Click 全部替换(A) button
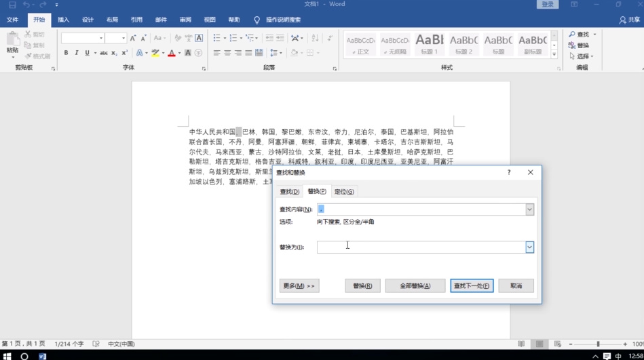644x360 pixels. [415, 285]
